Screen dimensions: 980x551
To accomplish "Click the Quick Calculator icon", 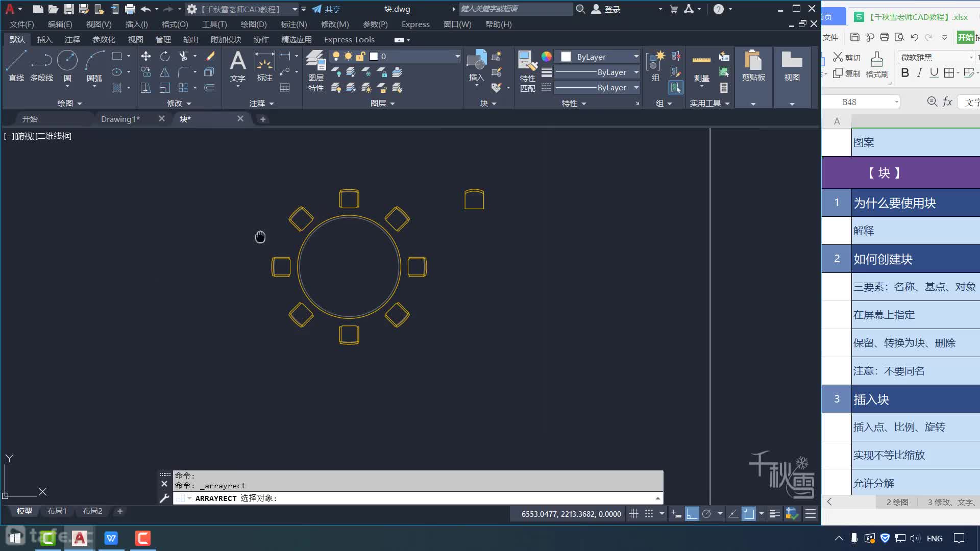I will [x=724, y=88].
